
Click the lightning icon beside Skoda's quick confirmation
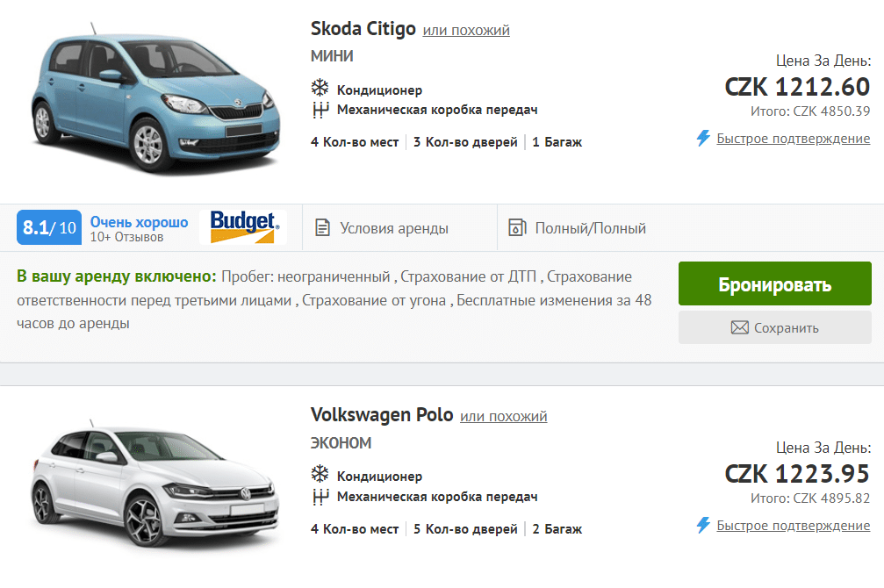(701, 139)
